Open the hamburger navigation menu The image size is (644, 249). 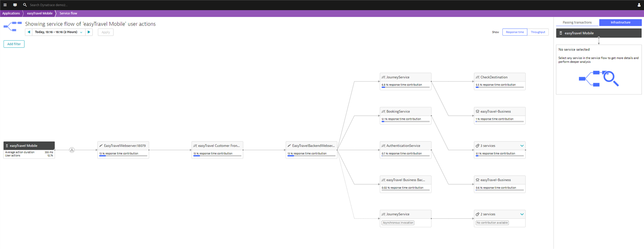pos(5,5)
